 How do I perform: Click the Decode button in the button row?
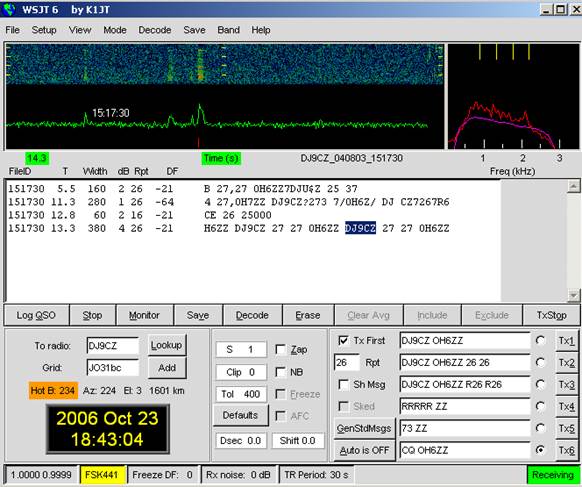click(x=252, y=315)
